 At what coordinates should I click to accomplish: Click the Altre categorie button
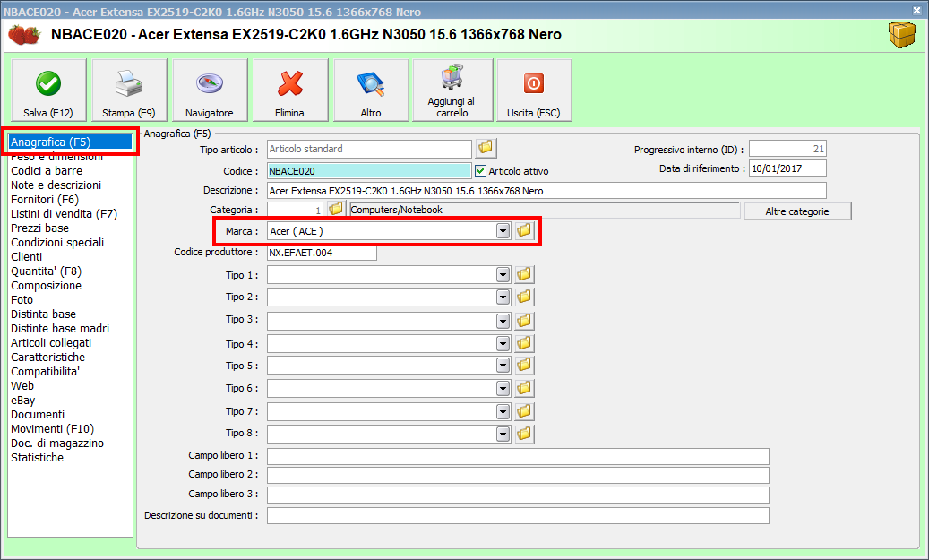click(797, 211)
